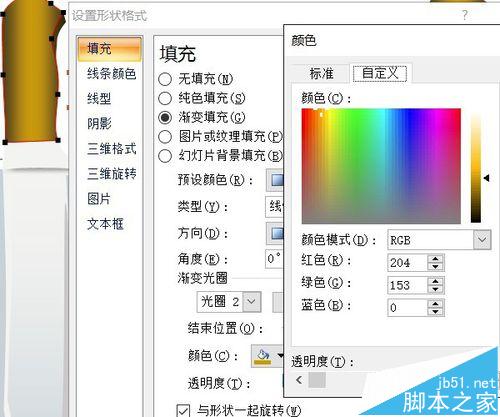Open the 线条颜色 category
Viewport: 500px width, 417px height.
111,74
